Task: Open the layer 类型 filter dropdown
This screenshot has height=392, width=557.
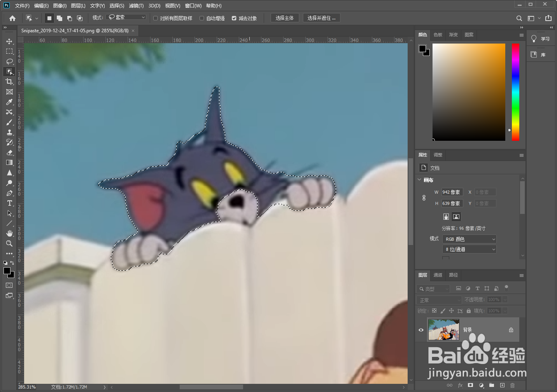Action: click(433, 289)
